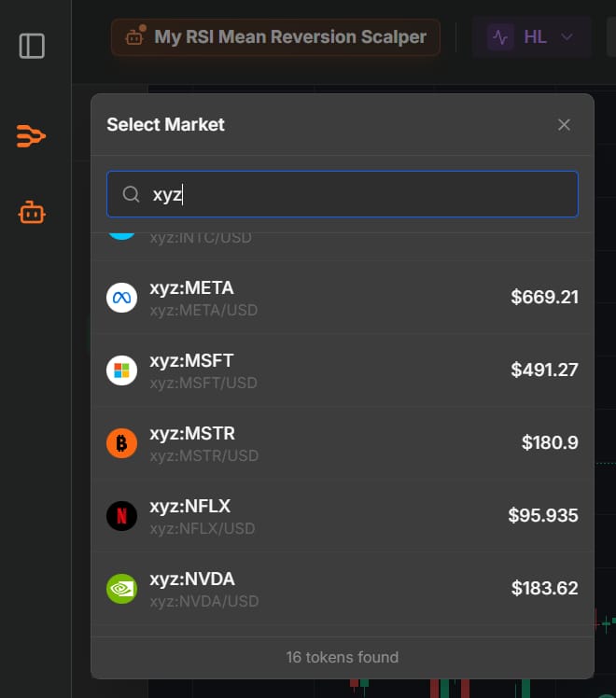Click the Microsoft logo icon
Screen dimensions: 616x698
122,370
